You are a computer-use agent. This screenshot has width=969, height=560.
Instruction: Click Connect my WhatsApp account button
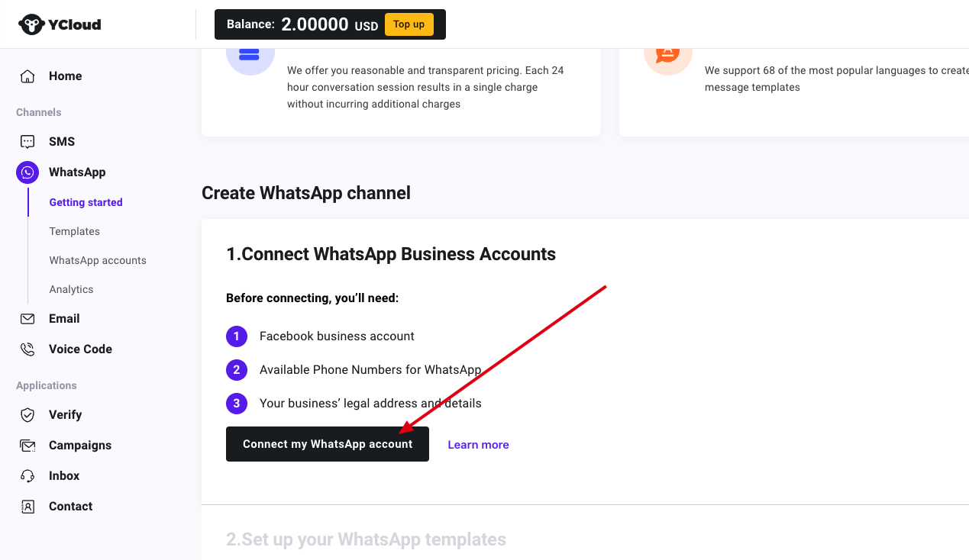(328, 444)
